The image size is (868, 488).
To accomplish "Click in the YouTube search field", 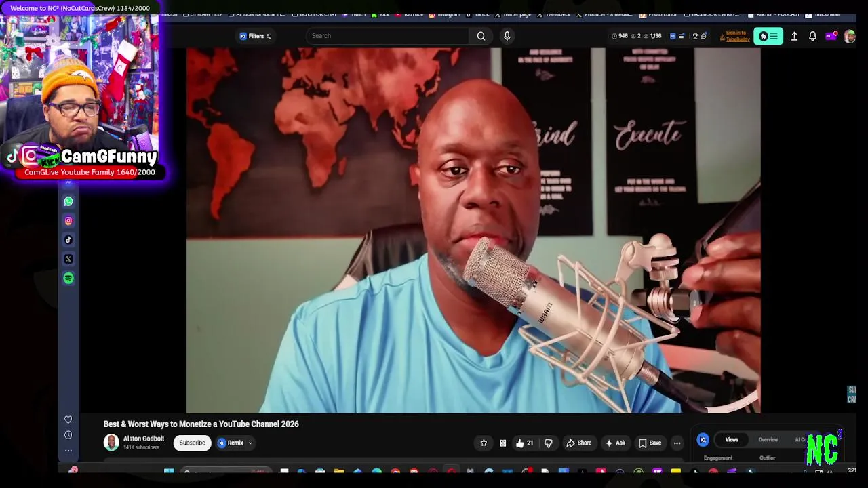I will click(388, 36).
